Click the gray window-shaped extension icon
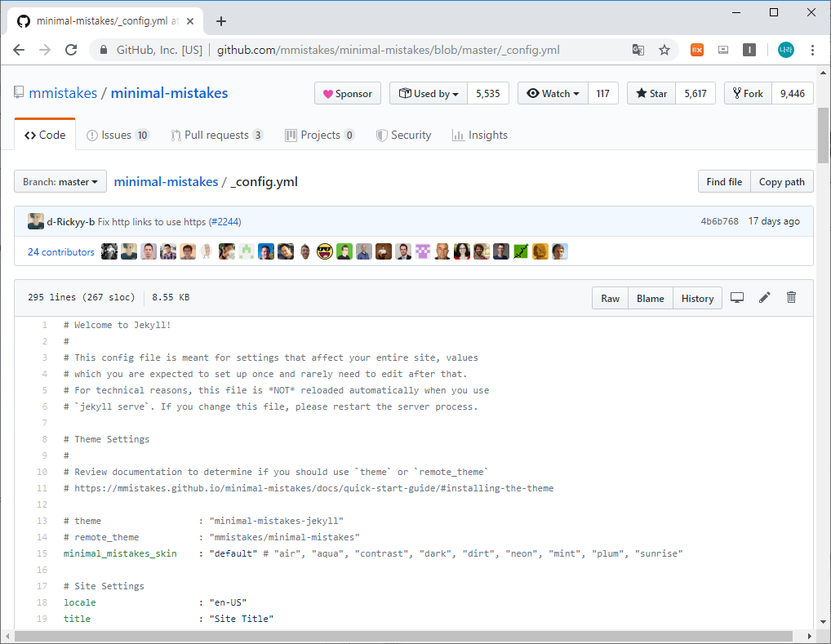831x644 pixels. pyautogui.click(x=723, y=51)
